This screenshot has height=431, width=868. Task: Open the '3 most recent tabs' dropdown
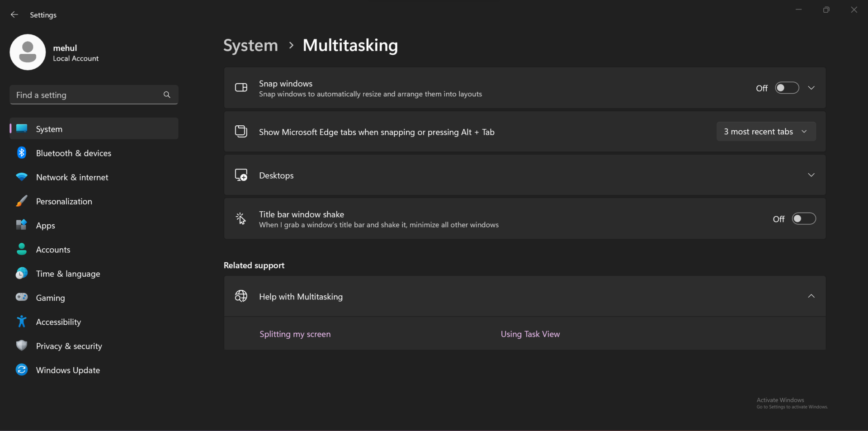(x=766, y=132)
